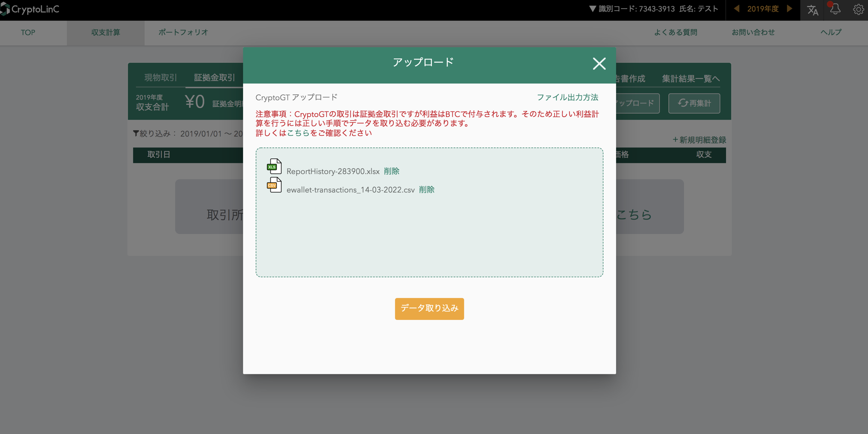Select ewallet-transactions_14-03-2022.csv file name
This screenshot has height=434, width=868.
click(x=350, y=190)
